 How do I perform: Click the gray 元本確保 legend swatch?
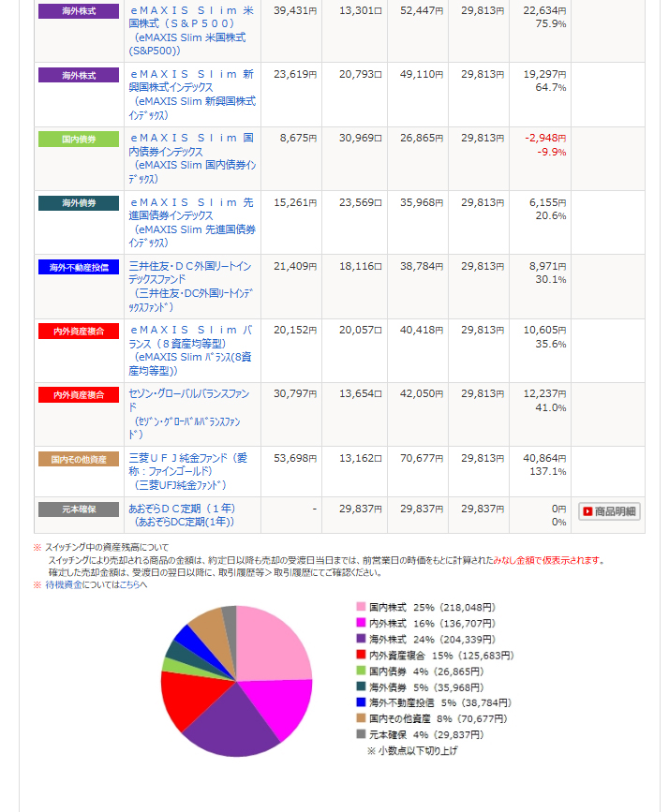[360, 734]
